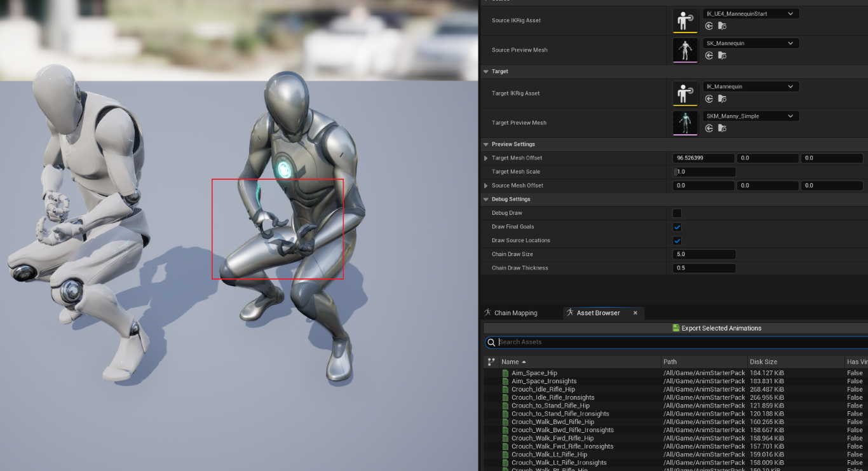Use selected asset for Source Preview Mesh
Screen dimensions: 868x471
pos(709,55)
